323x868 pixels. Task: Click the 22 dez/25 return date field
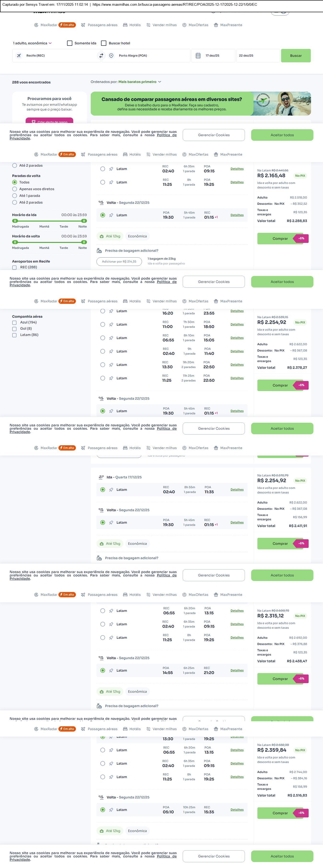pos(257,56)
